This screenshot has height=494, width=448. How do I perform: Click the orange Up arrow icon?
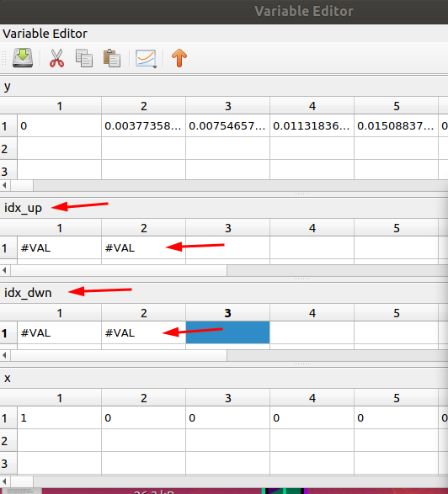179,58
